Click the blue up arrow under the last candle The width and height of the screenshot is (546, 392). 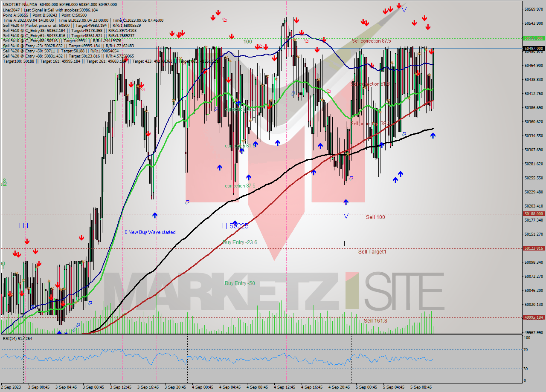tap(433, 135)
